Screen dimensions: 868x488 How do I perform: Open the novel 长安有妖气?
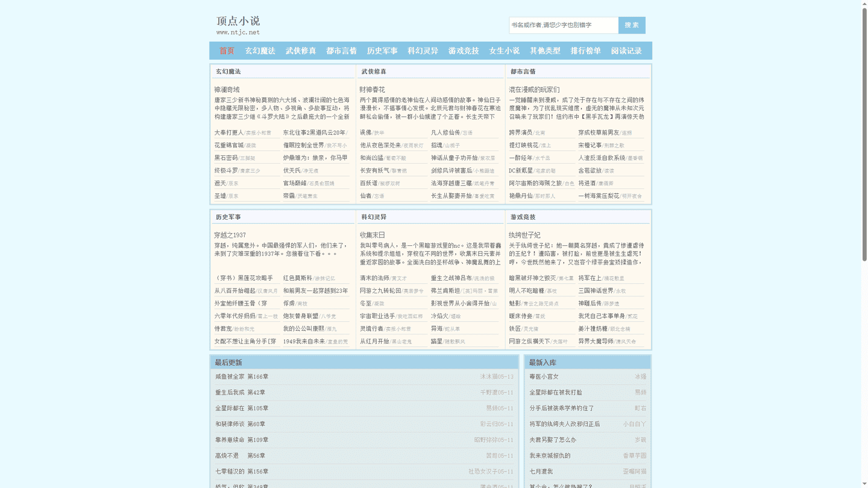[x=375, y=170]
